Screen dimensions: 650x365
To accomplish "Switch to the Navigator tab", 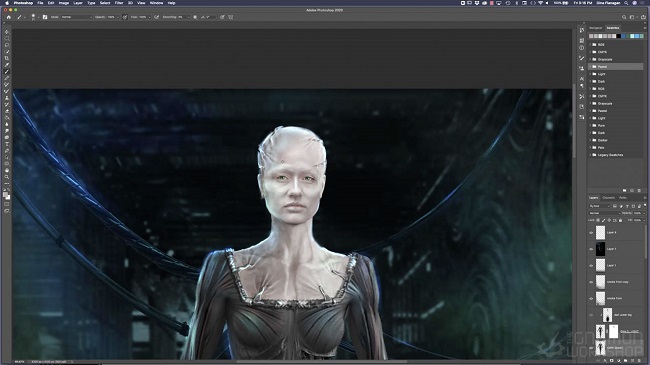I will 596,28.
